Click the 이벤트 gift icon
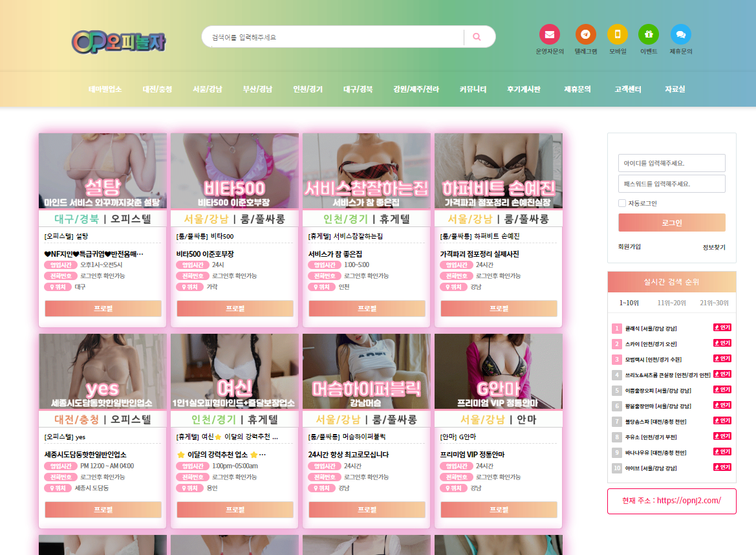Screen dimensions: 756x555 tap(648, 34)
